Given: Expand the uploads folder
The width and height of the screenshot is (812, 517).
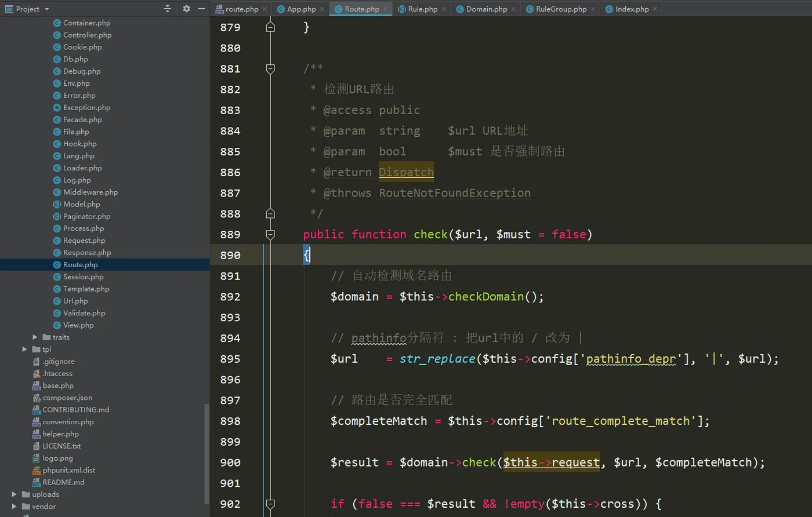Looking at the screenshot, I should click(x=14, y=494).
